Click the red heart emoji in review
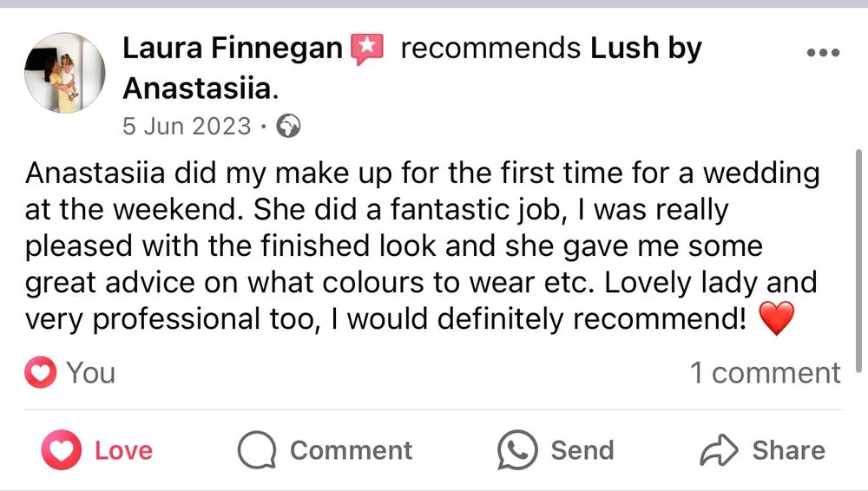 (776, 320)
